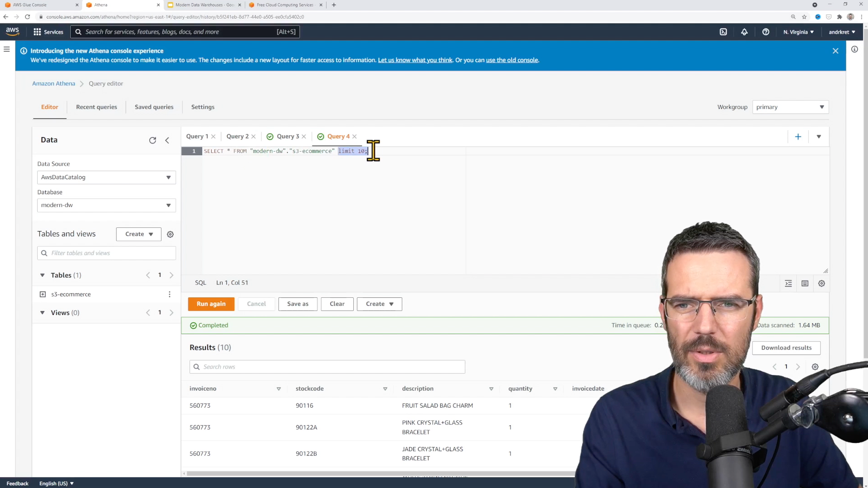Go to next results page

point(798,367)
